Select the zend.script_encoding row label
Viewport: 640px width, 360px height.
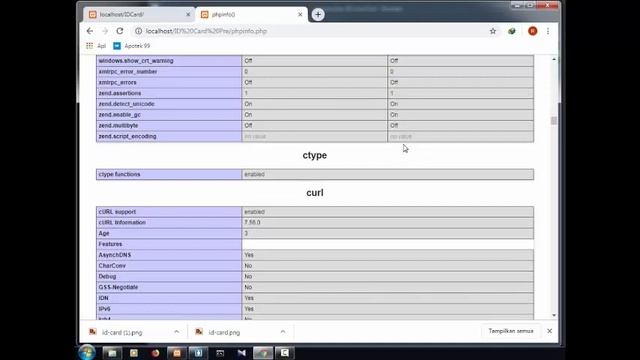pos(127,136)
